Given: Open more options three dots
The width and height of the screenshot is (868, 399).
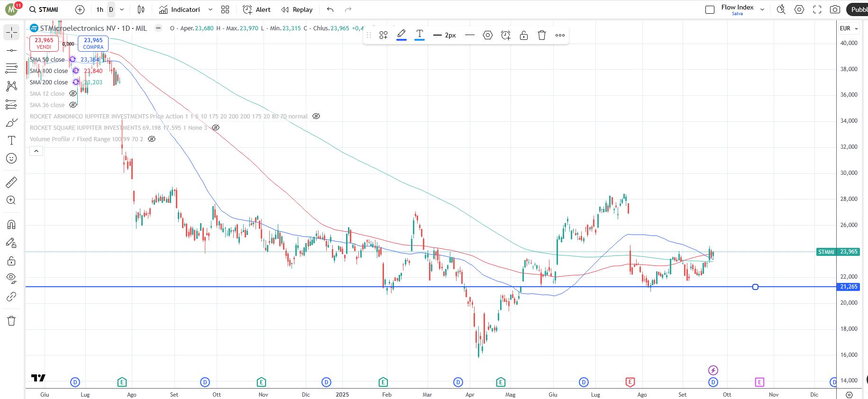Looking at the screenshot, I should coord(560,35).
